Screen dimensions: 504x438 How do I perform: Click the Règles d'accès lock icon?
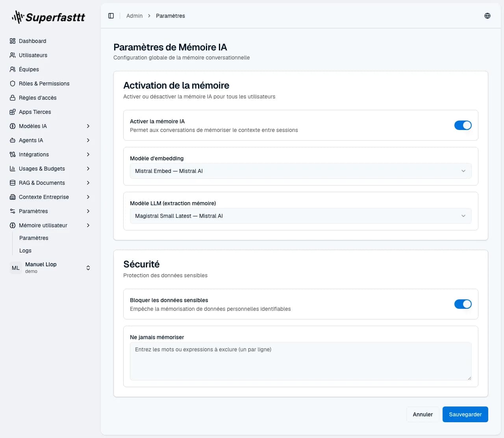[x=13, y=98]
